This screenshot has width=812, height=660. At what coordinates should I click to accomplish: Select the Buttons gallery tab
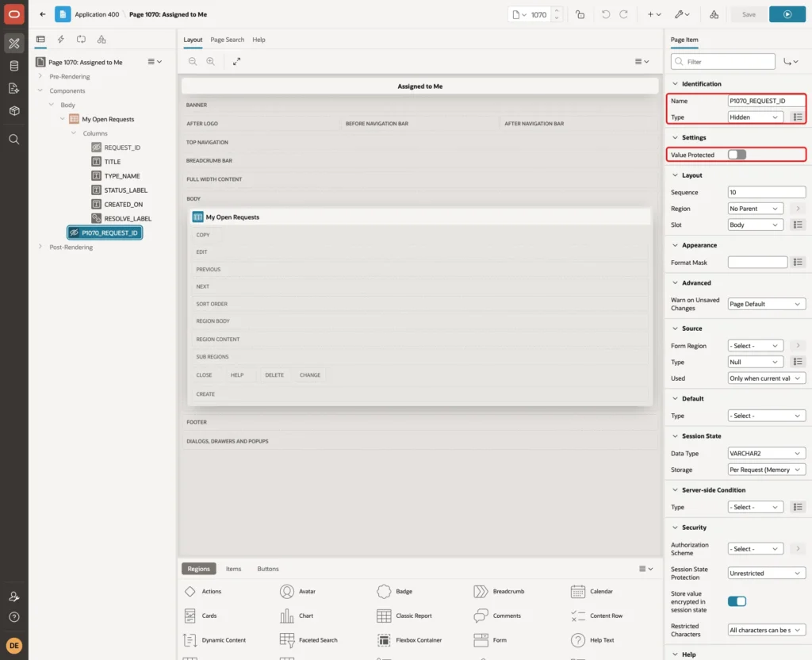point(268,569)
